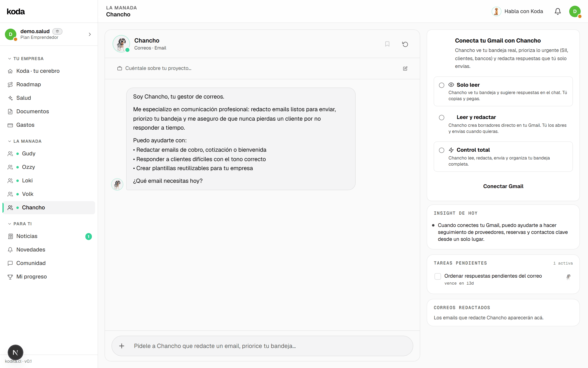Viewport: 588px width, 368px height.
Task: Select the Chancho agent in sidebar
Action: tap(49, 208)
